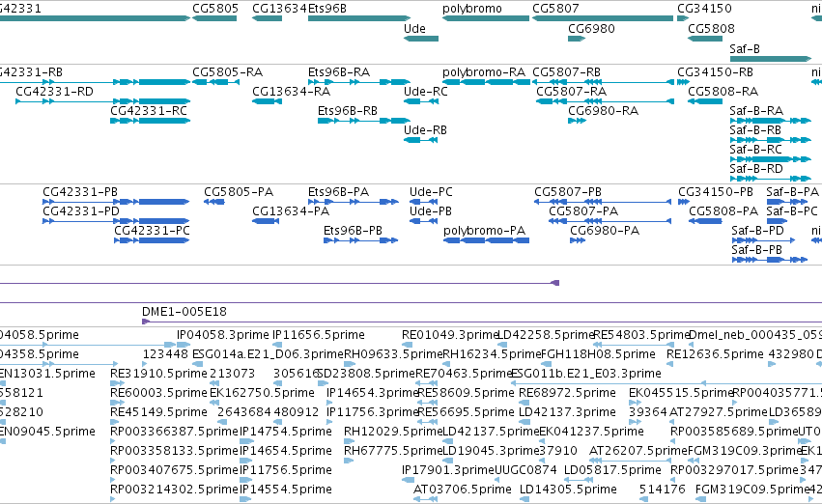Open transcript CG34150-RB

point(715,72)
